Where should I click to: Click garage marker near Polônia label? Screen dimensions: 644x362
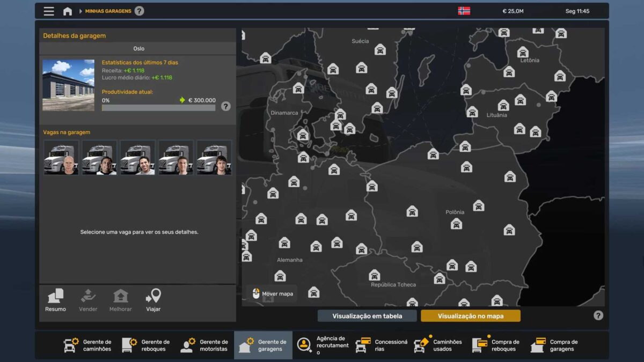456,224
